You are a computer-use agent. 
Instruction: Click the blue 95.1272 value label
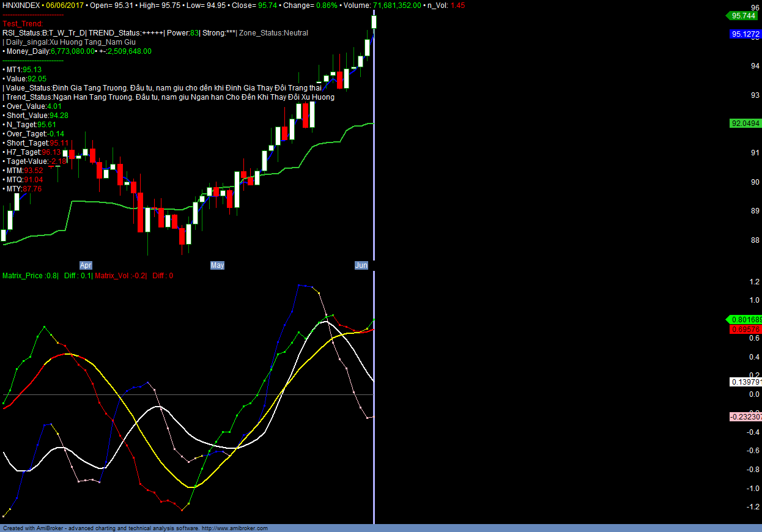(745, 34)
